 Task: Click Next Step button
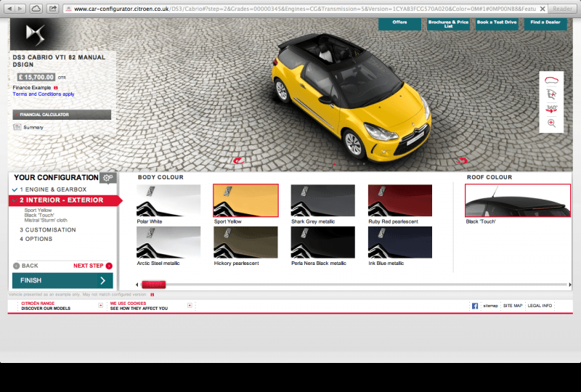coord(93,266)
